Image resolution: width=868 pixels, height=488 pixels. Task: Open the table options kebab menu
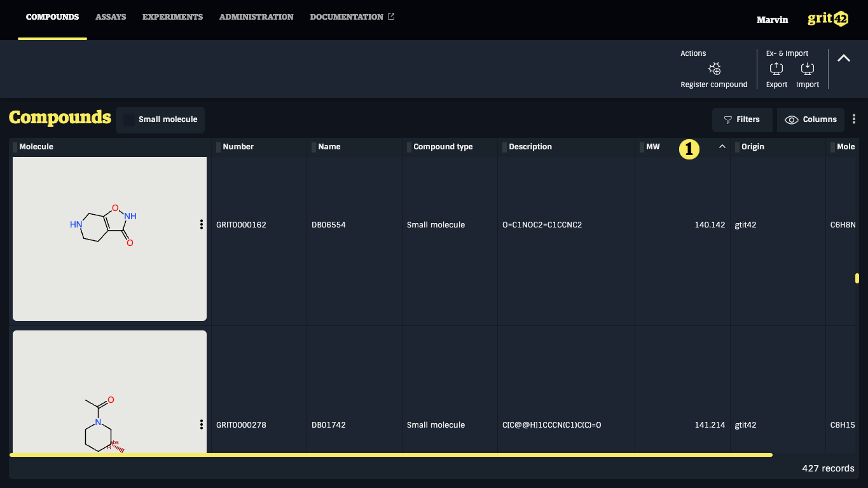[x=854, y=119]
